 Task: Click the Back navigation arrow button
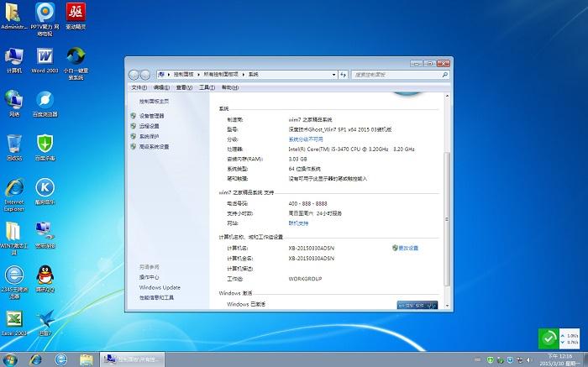click(136, 74)
